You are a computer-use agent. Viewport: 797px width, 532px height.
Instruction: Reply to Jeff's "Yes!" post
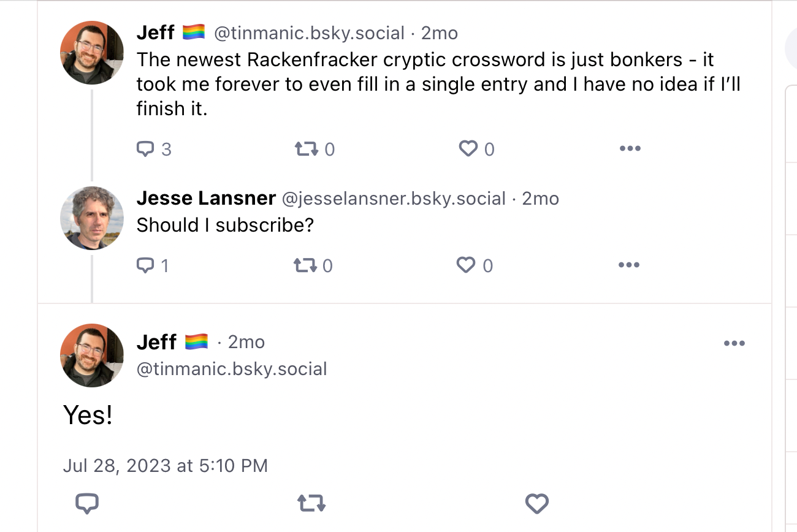click(x=87, y=504)
